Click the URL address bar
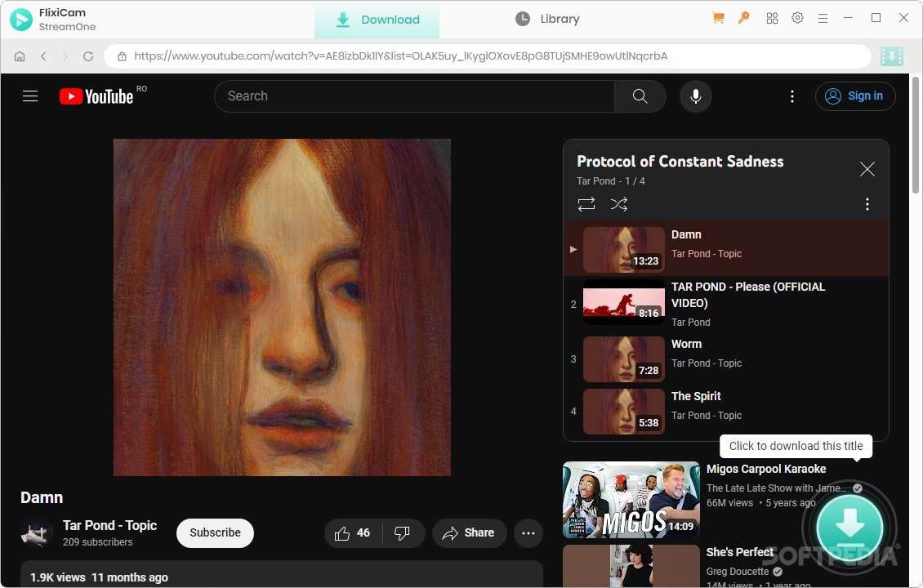The image size is (923, 588). tap(488, 56)
